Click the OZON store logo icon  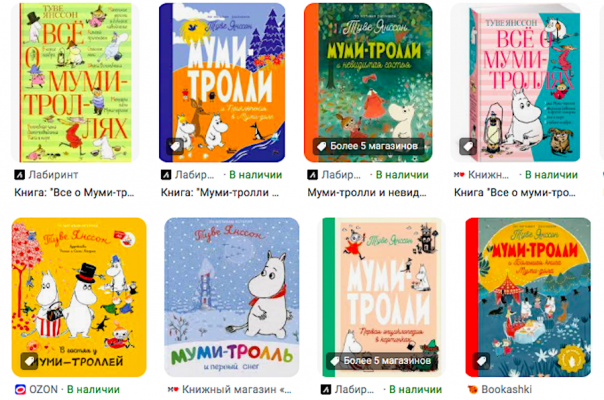click(x=20, y=390)
